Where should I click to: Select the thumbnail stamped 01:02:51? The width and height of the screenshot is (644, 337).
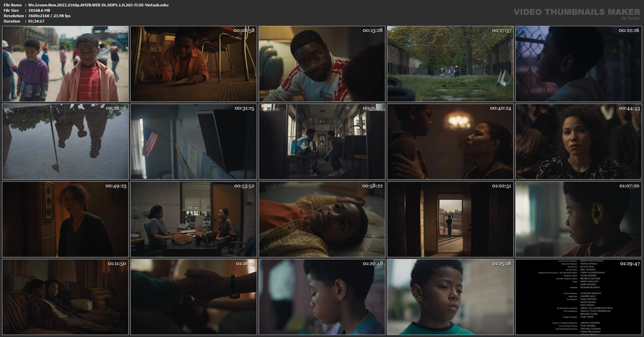click(450, 219)
